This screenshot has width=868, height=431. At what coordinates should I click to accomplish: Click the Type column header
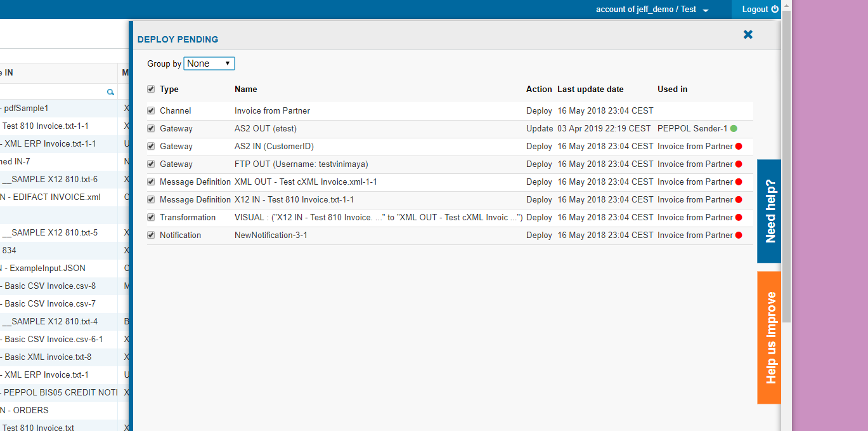tap(169, 89)
